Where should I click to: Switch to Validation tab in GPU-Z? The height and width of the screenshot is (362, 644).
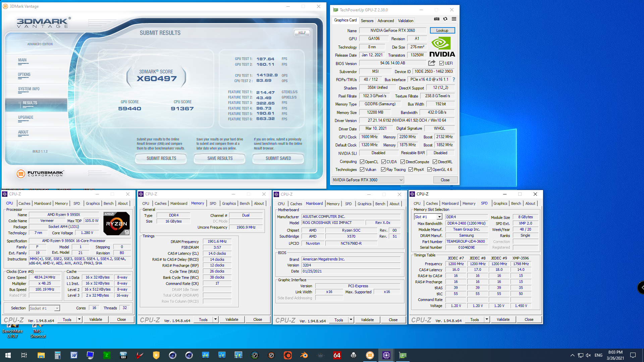click(x=406, y=20)
